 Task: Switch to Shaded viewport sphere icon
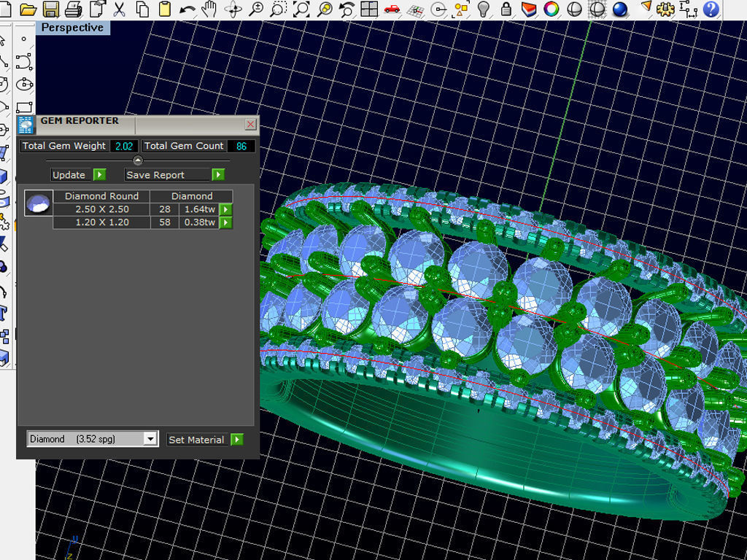pyautogui.click(x=575, y=9)
